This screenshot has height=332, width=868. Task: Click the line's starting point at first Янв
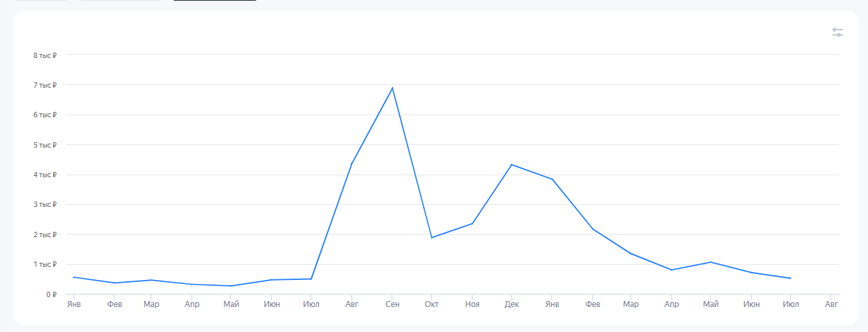73,277
